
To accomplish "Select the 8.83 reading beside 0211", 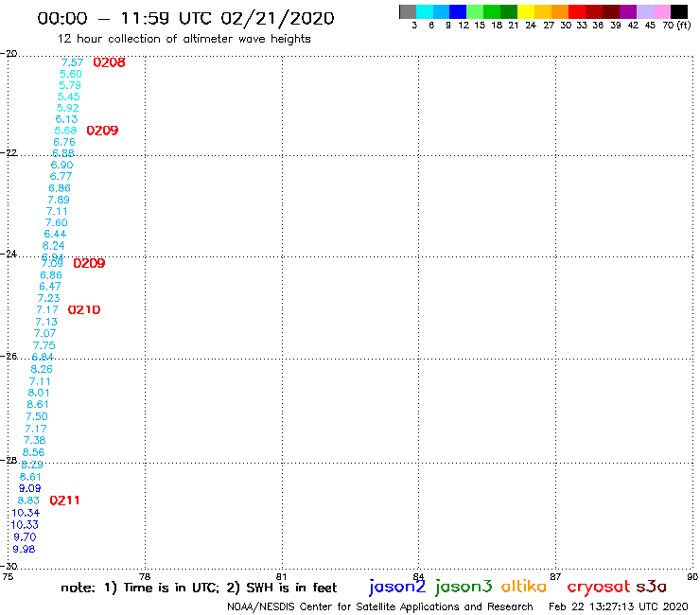I will point(28,501).
